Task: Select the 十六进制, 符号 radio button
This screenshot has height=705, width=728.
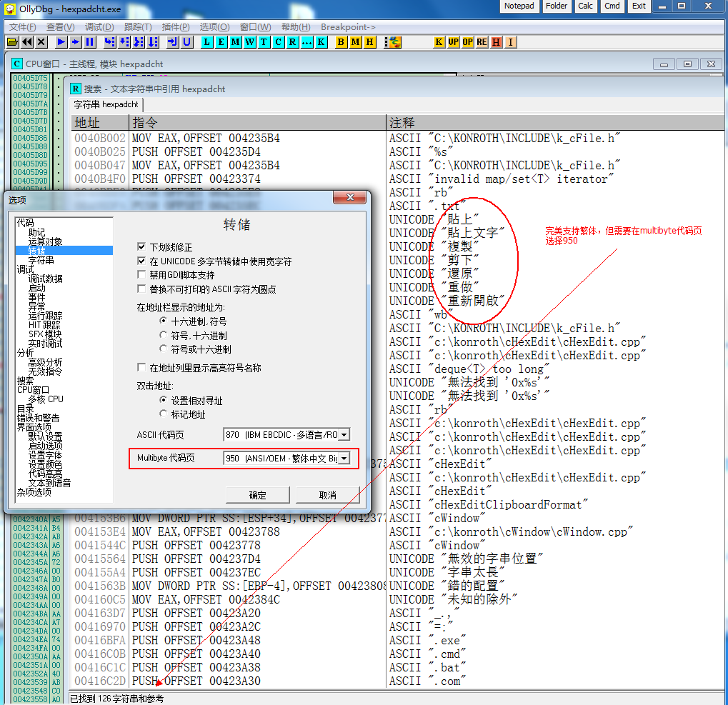Action: click(163, 321)
